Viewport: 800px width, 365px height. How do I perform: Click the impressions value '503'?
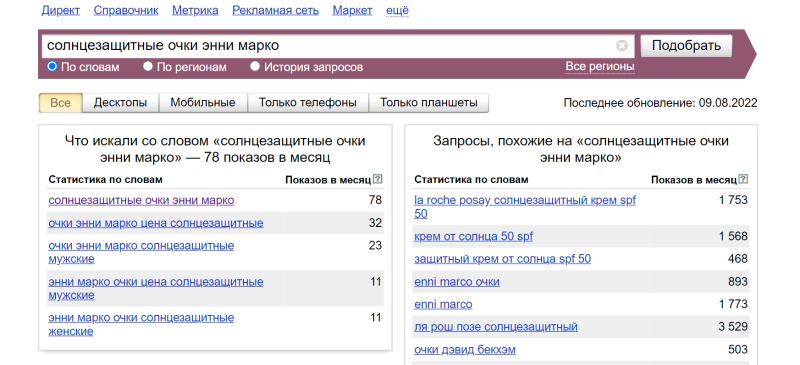738,350
